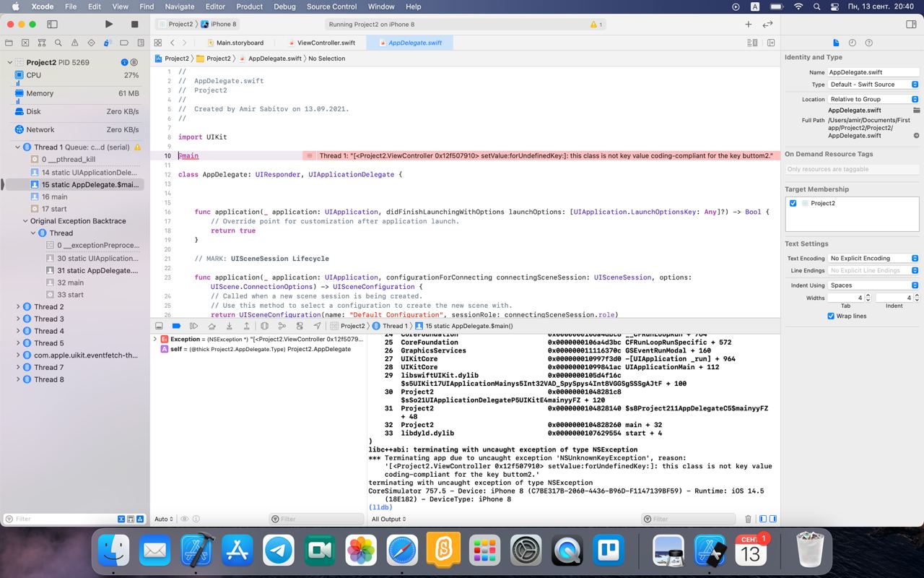Open the Source Control navigator icon
924x578 pixels.
click(x=25, y=43)
